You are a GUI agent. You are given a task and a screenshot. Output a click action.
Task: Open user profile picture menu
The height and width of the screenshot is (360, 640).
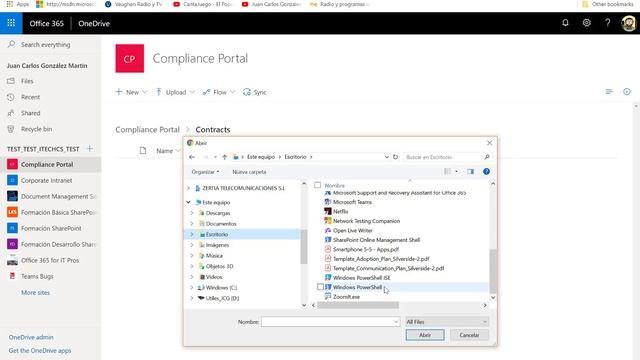[629, 23]
